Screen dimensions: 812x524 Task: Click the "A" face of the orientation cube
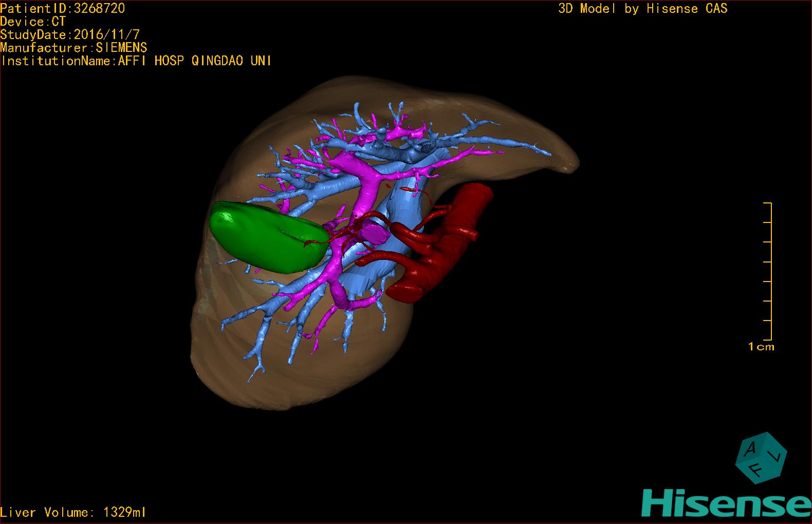click(x=751, y=449)
